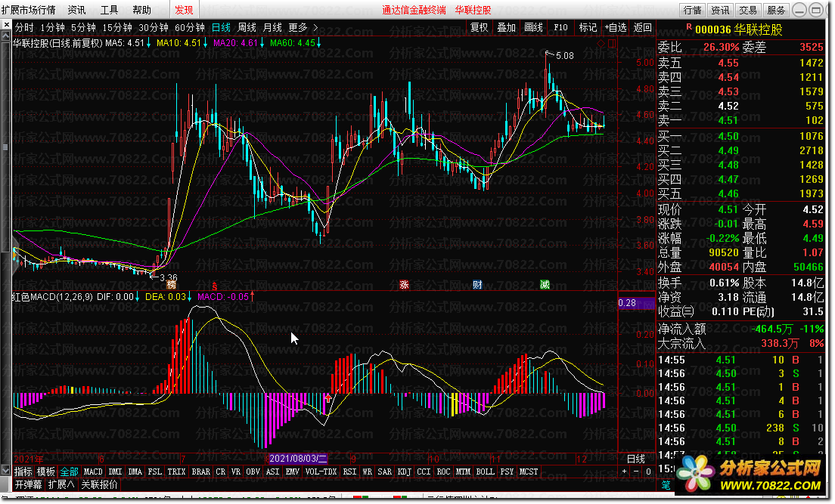
Task: Open the 画线 drawing tools
Action: 533,28
